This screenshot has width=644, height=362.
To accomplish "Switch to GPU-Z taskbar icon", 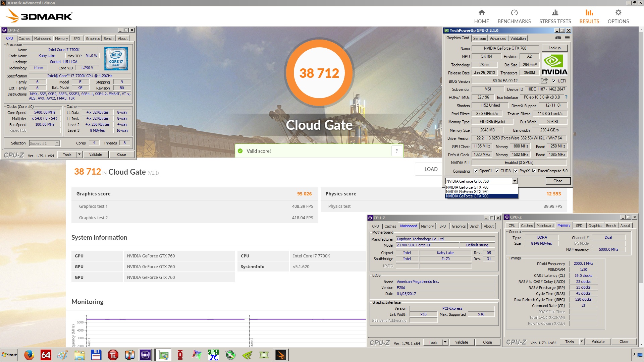I will (163, 355).
